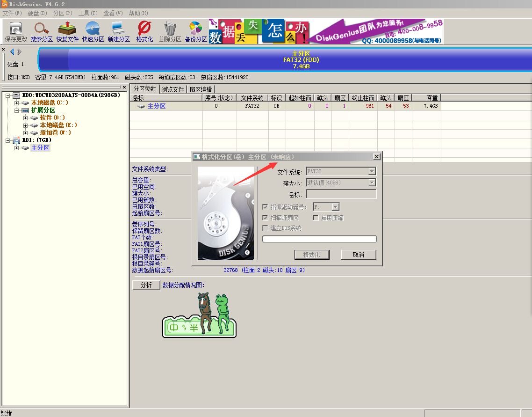The height and width of the screenshot is (417, 532).
Task: Click the FAT32 cell in partition row
Action: 252,106
